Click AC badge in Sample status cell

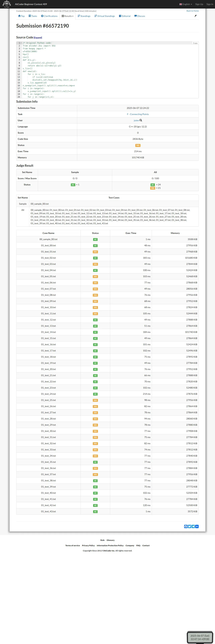[73, 185]
